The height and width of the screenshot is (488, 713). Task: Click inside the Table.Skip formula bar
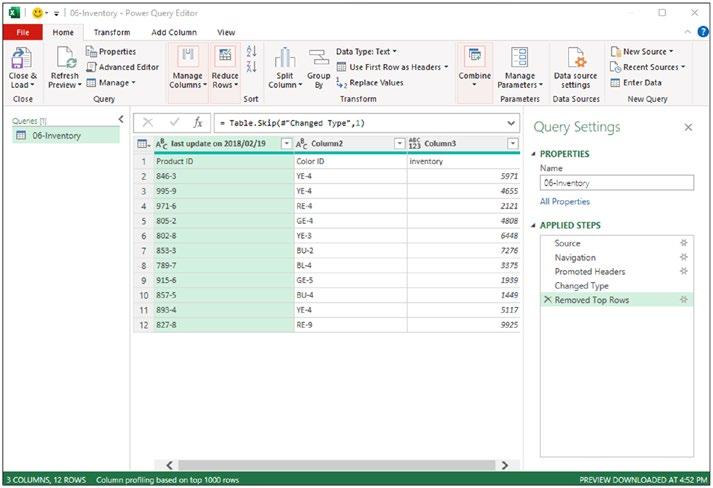point(359,123)
